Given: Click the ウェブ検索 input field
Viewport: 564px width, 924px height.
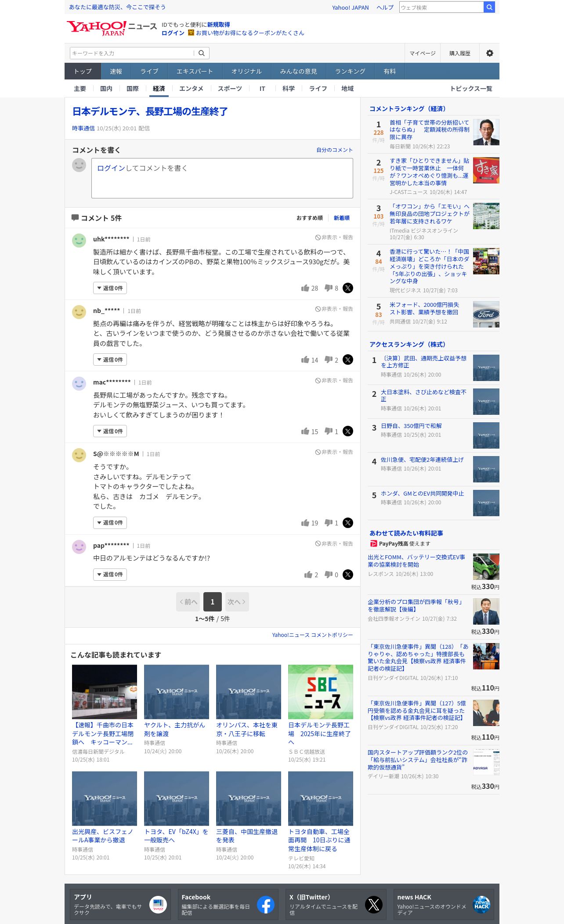Looking at the screenshot, I should [x=441, y=7].
